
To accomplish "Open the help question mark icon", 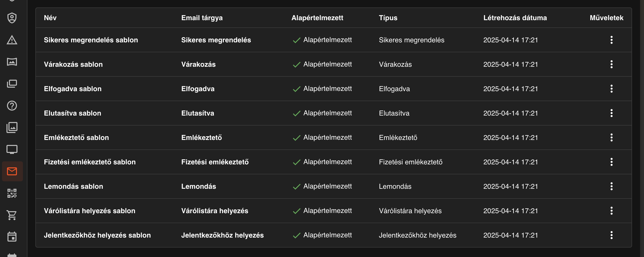I will click(x=12, y=106).
